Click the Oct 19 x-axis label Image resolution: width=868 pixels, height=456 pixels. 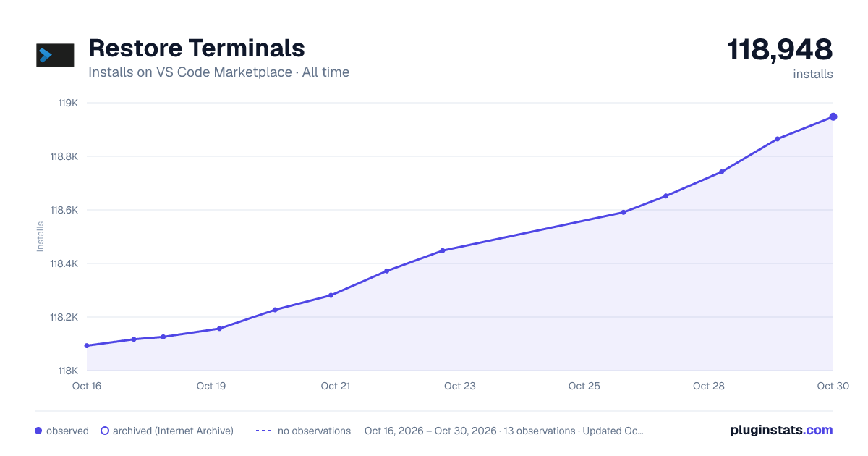tap(211, 386)
